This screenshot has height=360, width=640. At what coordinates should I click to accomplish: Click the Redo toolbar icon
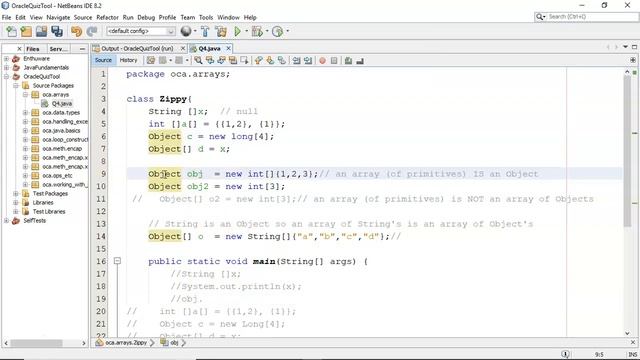[92, 31]
